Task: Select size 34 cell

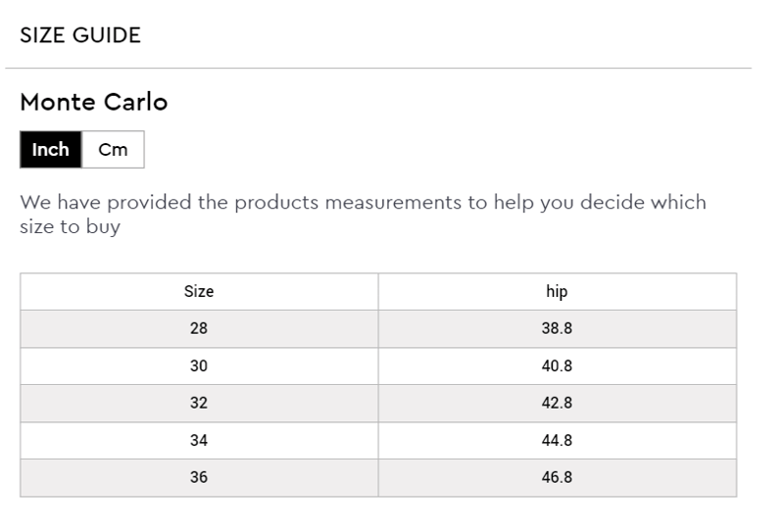Action: [x=199, y=441]
